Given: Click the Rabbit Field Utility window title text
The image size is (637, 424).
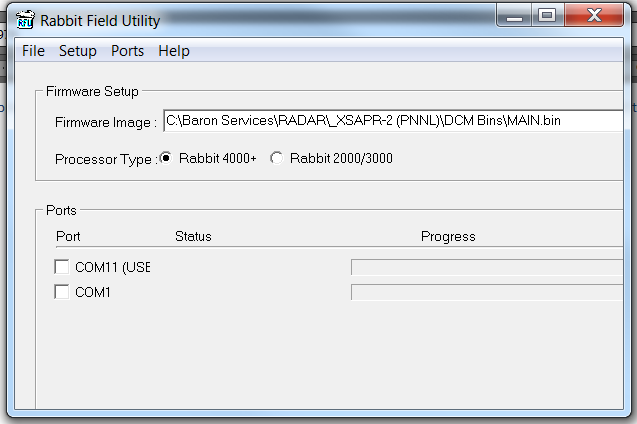Looking at the screenshot, I should pyautogui.click(x=99, y=19).
